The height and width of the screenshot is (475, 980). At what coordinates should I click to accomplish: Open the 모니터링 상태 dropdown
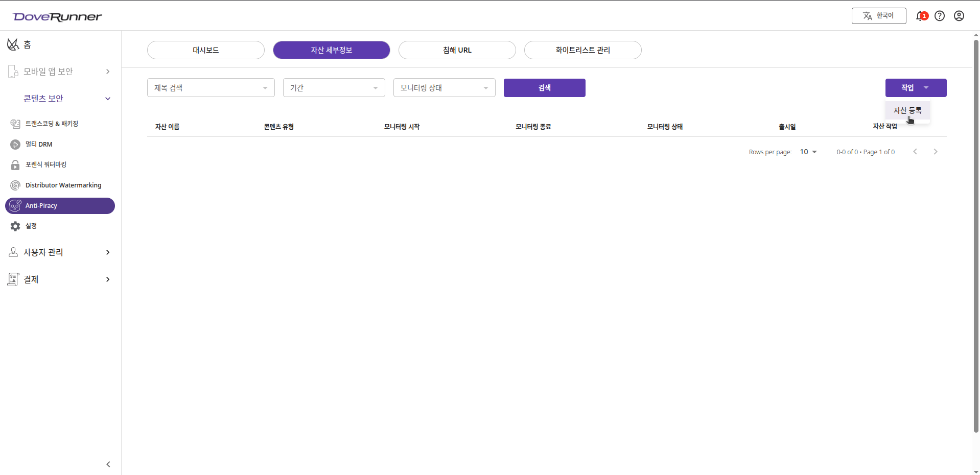coord(444,87)
